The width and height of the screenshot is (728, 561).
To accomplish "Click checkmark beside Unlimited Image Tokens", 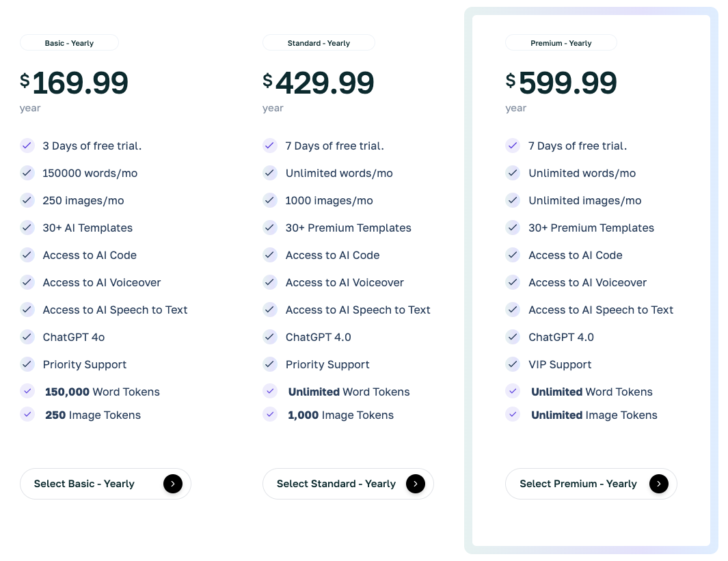I will pos(513,414).
